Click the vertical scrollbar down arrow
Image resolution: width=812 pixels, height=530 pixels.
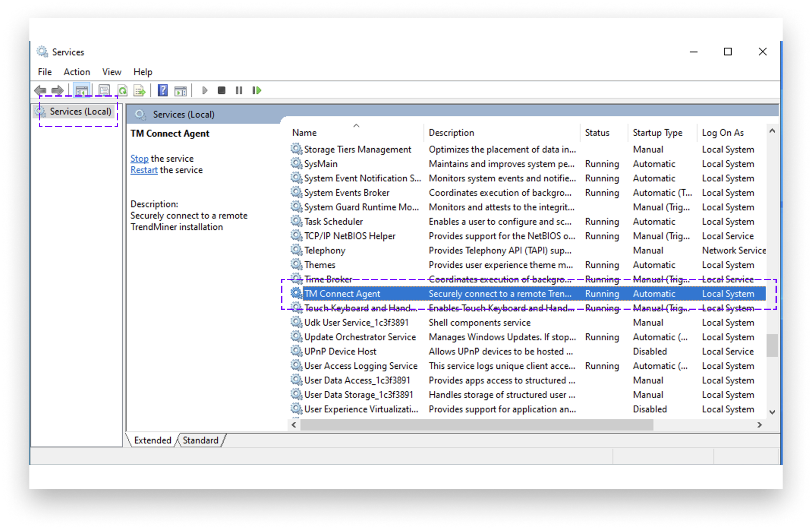pos(772,412)
